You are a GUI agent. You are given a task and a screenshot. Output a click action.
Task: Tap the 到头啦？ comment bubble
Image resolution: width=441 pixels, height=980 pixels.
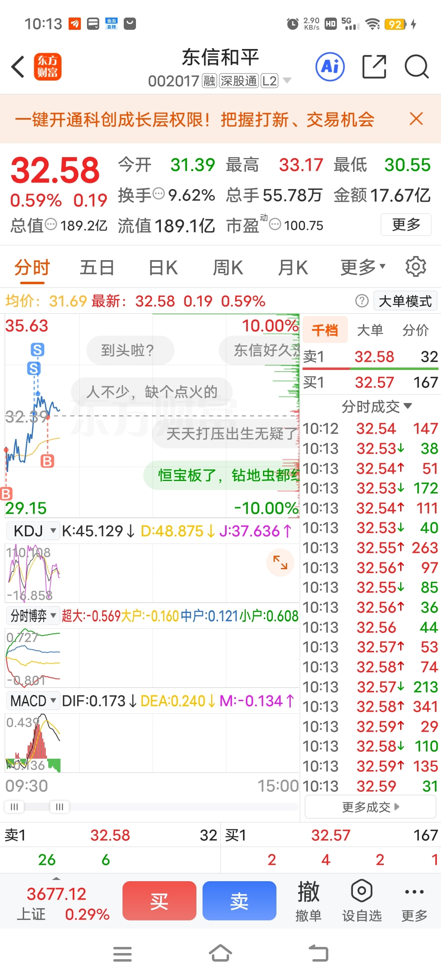point(130,350)
